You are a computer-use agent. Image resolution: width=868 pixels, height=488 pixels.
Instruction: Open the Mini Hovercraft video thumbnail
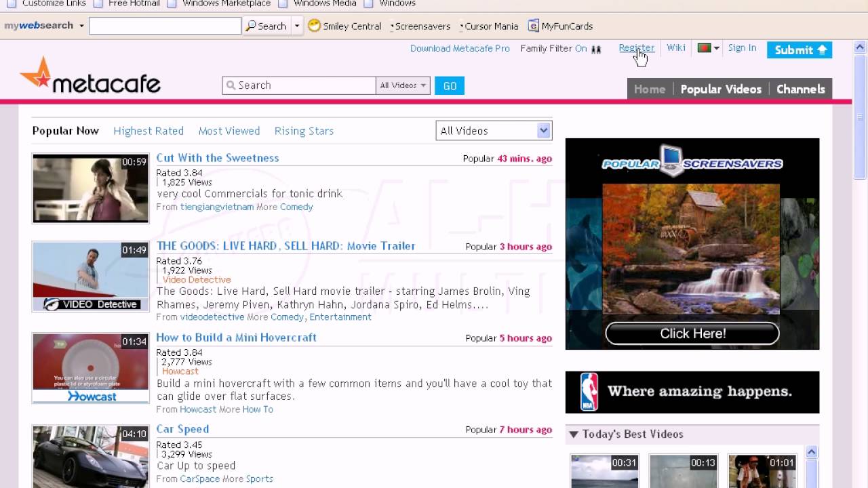90,368
